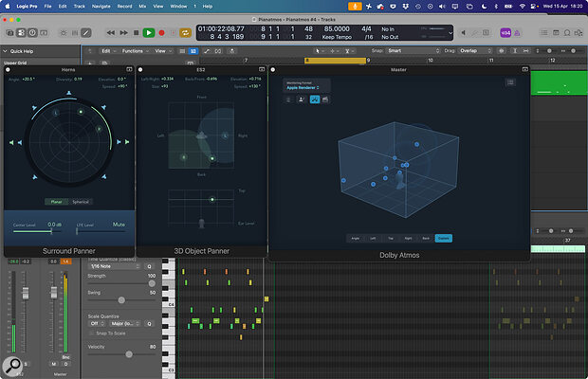The image size is (588, 379).
Task: Click the Stop transport button
Action: [137, 33]
